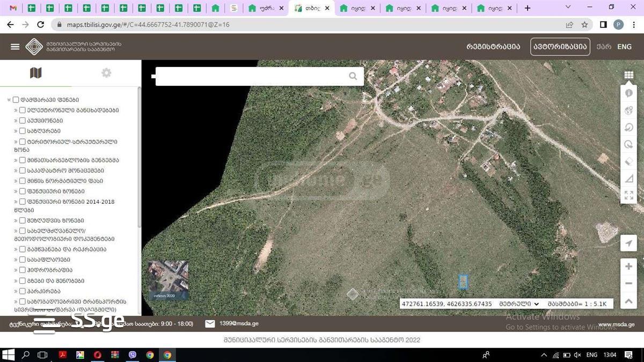Click the info tool in map toolbar

(628, 93)
